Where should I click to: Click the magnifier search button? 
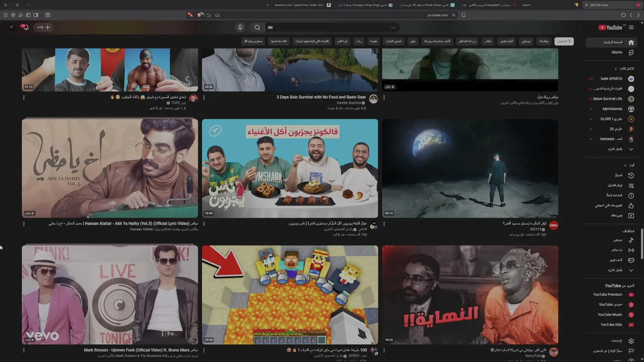pos(257,28)
